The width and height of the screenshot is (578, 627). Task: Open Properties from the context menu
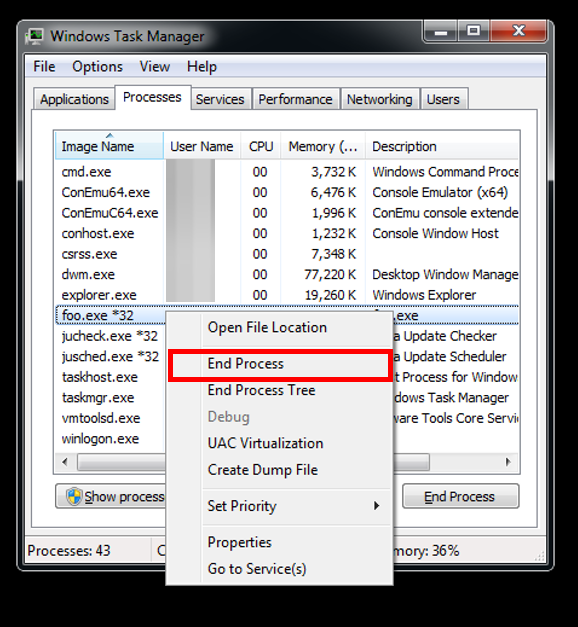240,542
